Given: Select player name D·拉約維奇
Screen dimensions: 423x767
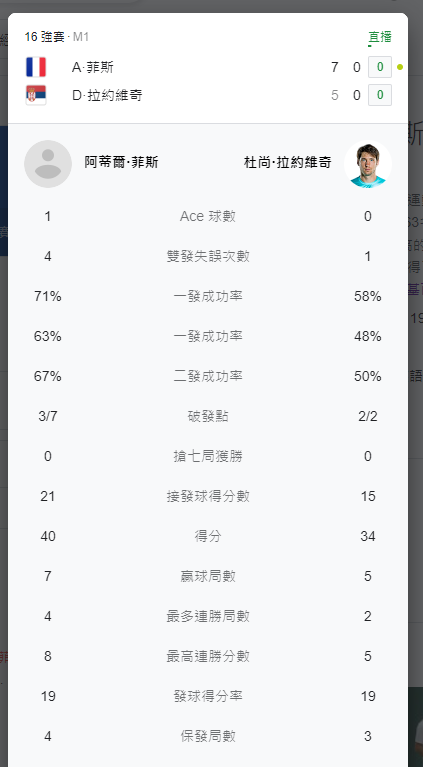Looking at the screenshot, I should tap(107, 95).
